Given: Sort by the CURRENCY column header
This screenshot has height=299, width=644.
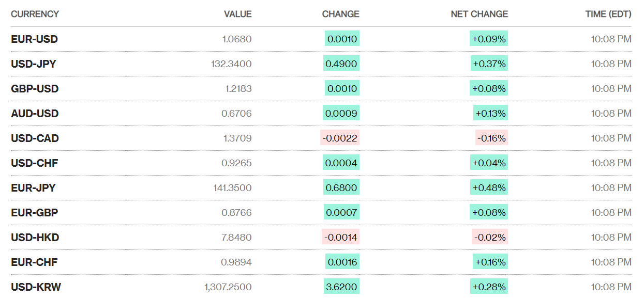Looking at the screenshot, I should click(35, 14).
